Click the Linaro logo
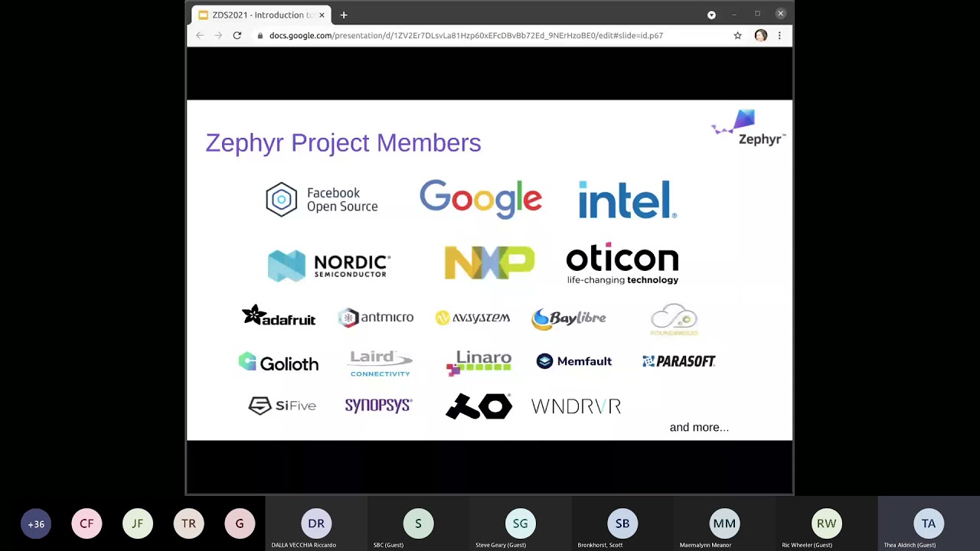 click(x=479, y=363)
